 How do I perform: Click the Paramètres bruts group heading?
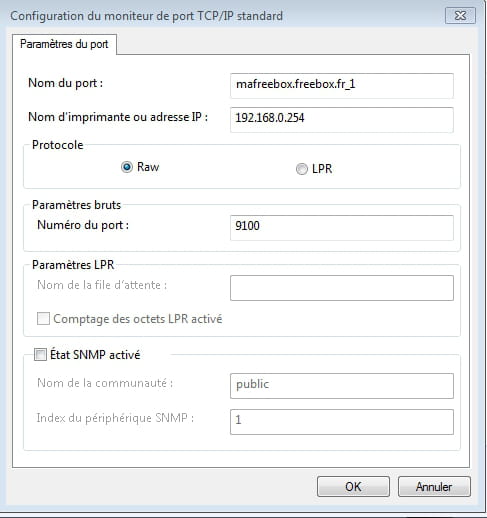(76, 205)
